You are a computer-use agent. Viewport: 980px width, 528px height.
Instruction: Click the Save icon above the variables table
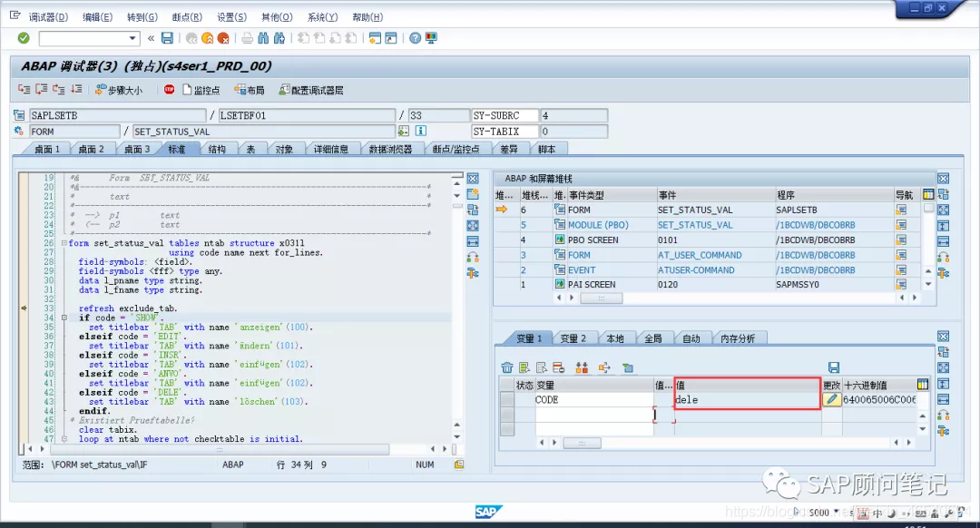click(834, 367)
